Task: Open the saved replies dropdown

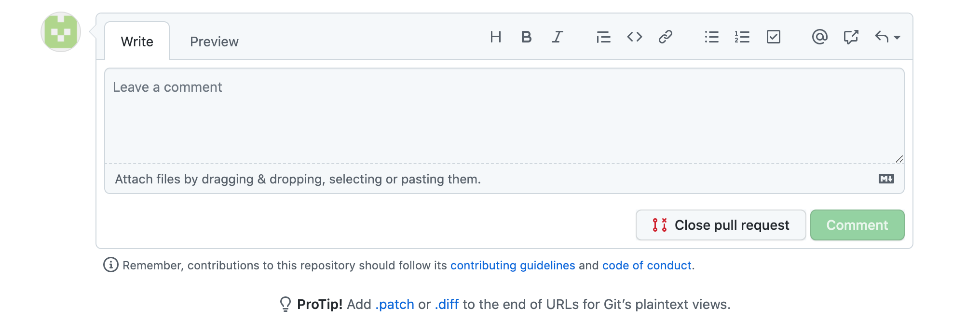Action: pyautogui.click(x=887, y=37)
